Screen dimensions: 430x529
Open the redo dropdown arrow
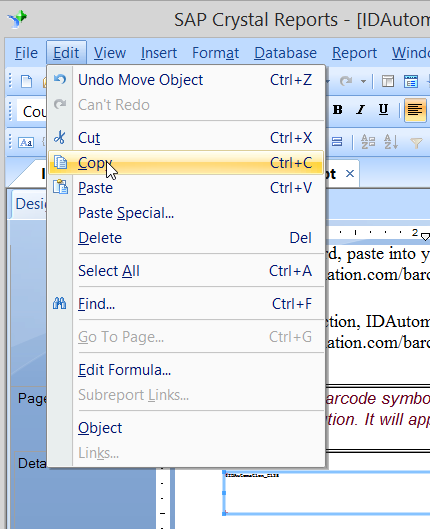363,81
